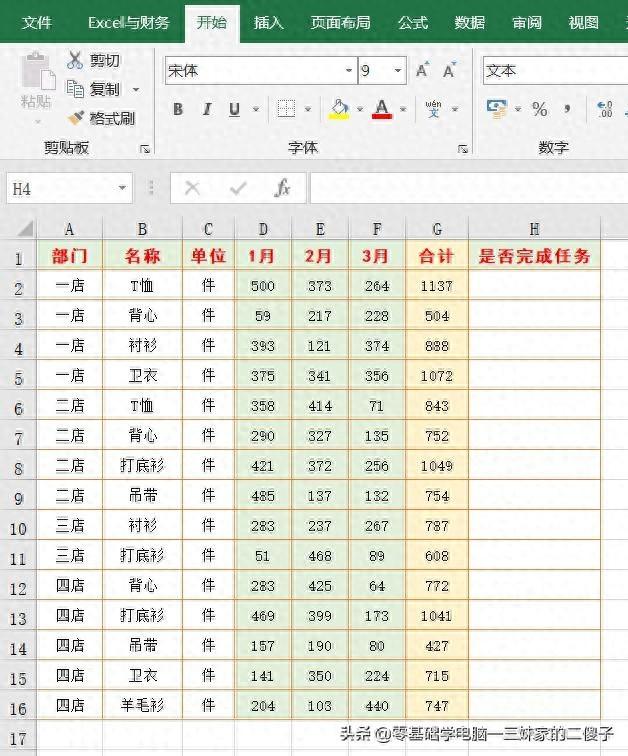Apply percent style icon
This screenshot has width=628, height=756.
[539, 109]
